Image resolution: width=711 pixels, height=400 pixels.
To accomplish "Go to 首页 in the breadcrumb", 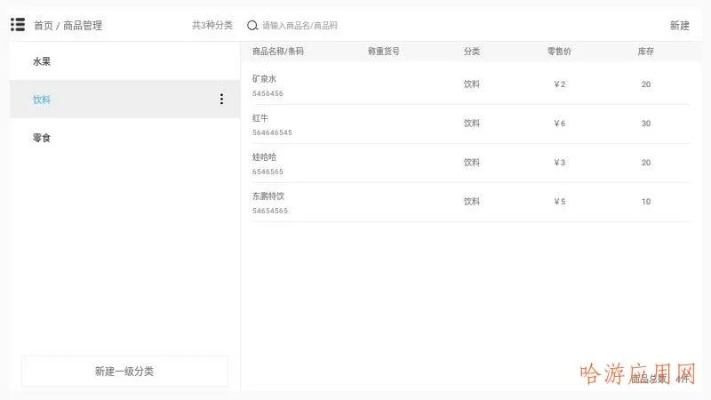I will [44, 25].
